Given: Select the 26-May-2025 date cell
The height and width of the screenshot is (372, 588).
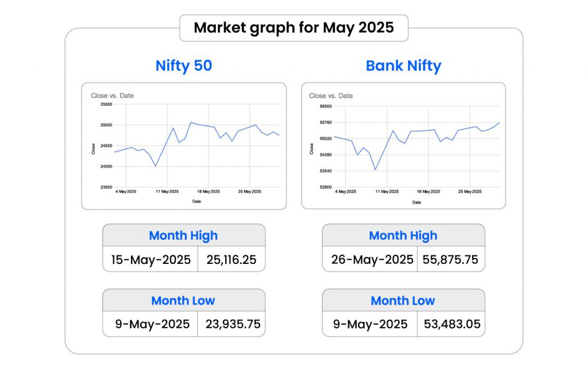Looking at the screenshot, I should [372, 260].
